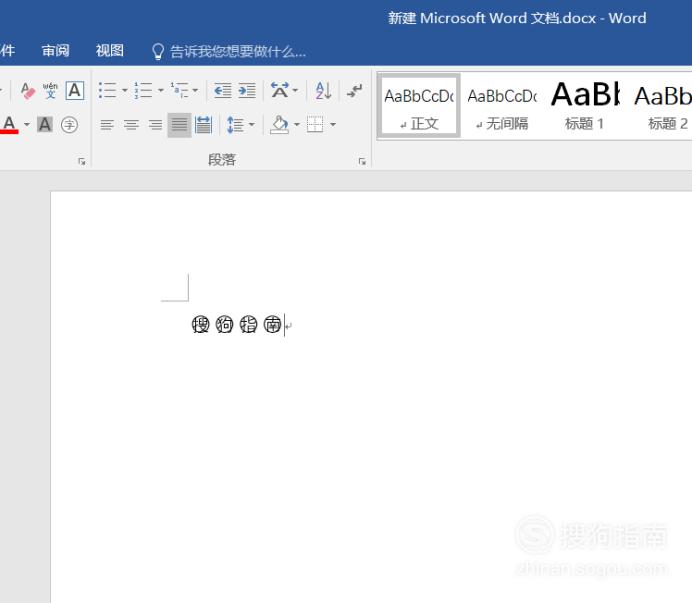This screenshot has width=692, height=603.
Task: Align text left
Action: click(107, 125)
